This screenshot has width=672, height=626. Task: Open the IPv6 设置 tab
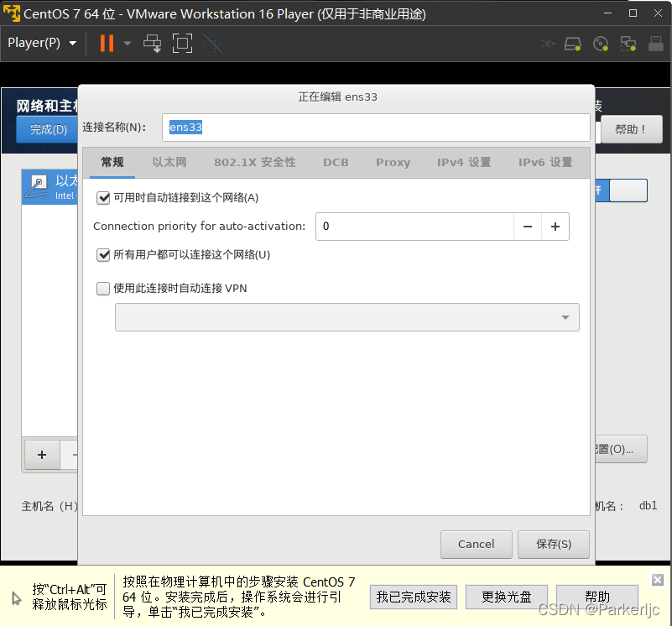click(545, 162)
